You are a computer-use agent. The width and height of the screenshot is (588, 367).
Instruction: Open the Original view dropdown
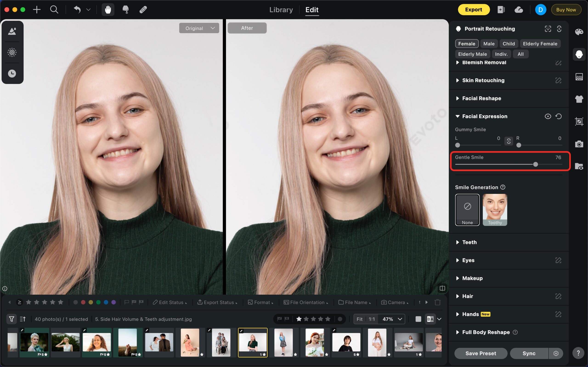tap(199, 28)
